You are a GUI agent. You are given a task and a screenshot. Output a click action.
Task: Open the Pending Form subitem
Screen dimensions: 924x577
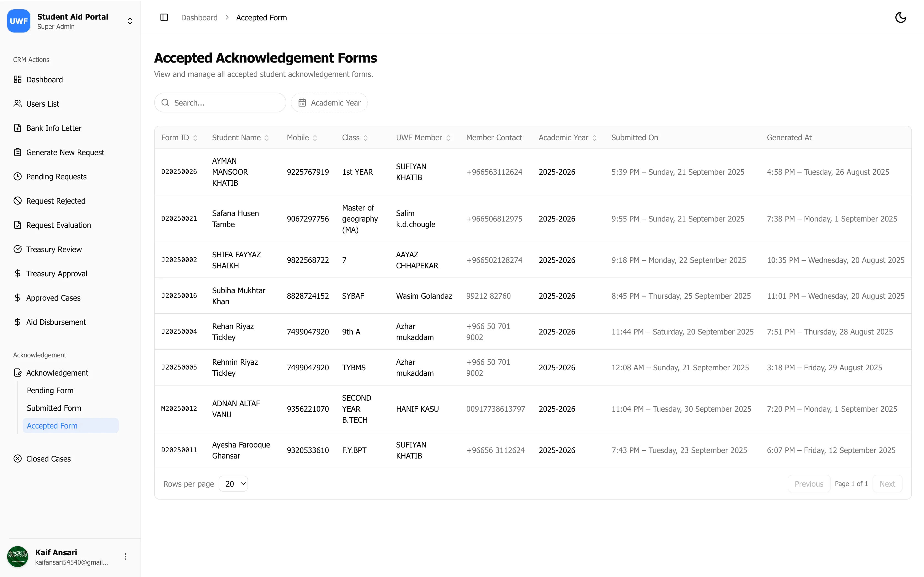click(x=50, y=390)
